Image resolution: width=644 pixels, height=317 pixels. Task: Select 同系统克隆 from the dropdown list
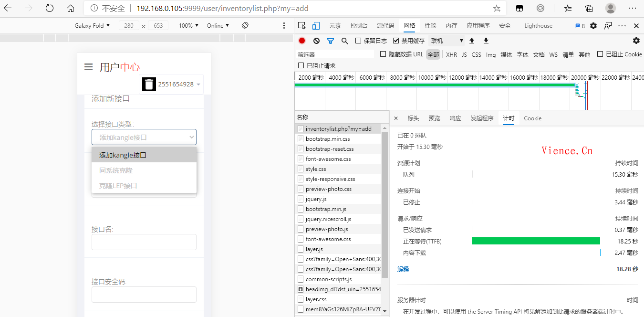coord(116,170)
